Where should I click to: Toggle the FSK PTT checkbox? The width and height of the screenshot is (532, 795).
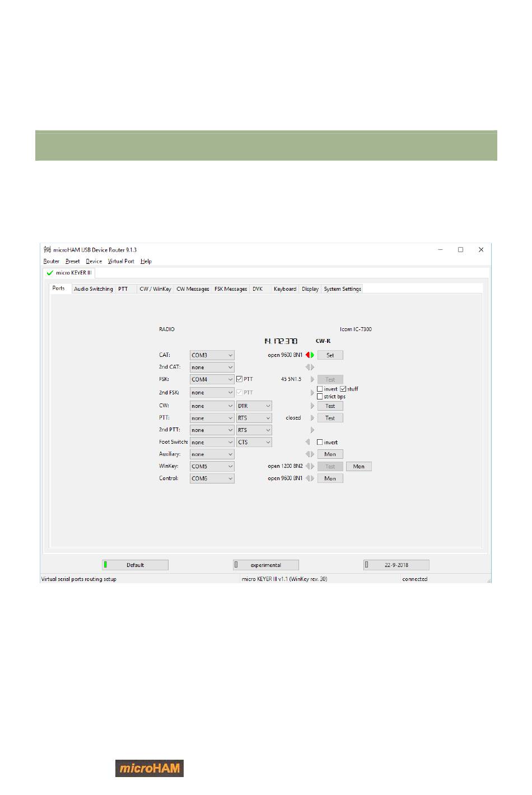240,379
